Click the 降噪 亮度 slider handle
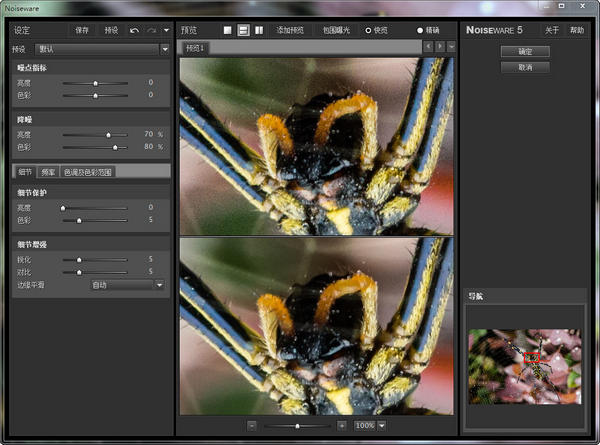This screenshot has height=445, width=600. point(109,134)
